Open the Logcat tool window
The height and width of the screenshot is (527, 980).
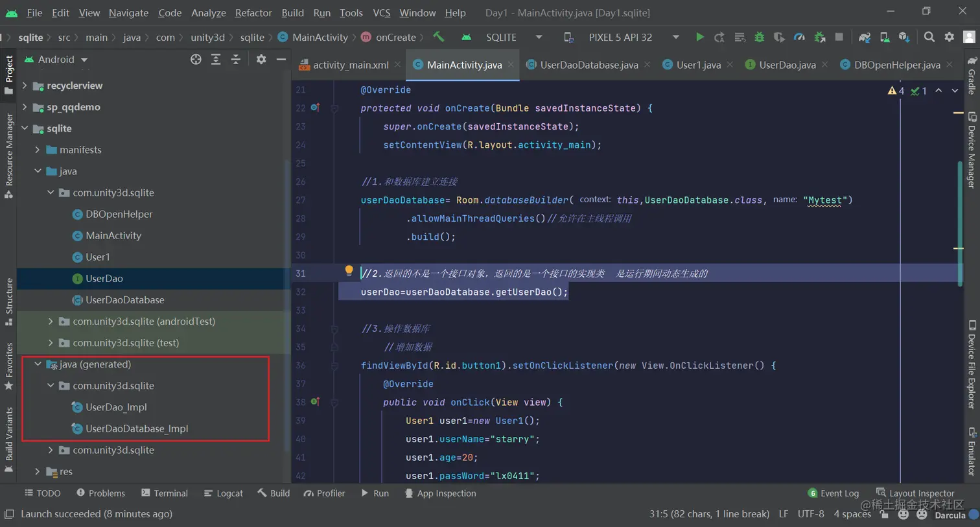(223, 493)
